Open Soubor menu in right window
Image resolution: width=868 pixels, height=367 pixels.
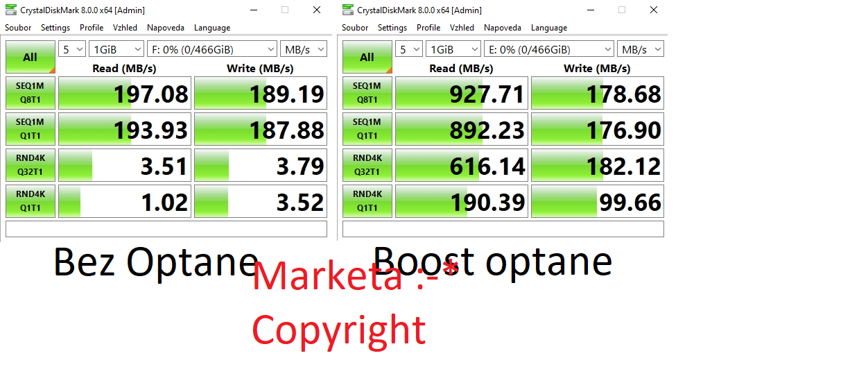(355, 28)
